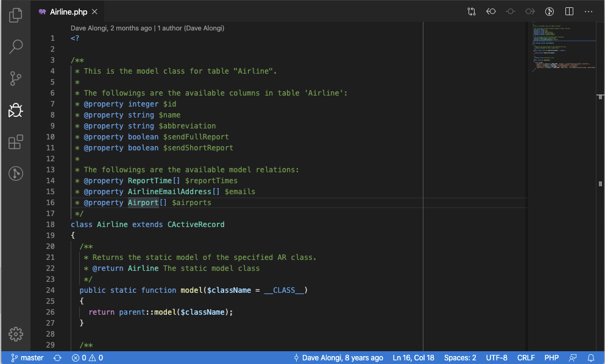
Task: Open the Extensions view
Action: point(15,142)
